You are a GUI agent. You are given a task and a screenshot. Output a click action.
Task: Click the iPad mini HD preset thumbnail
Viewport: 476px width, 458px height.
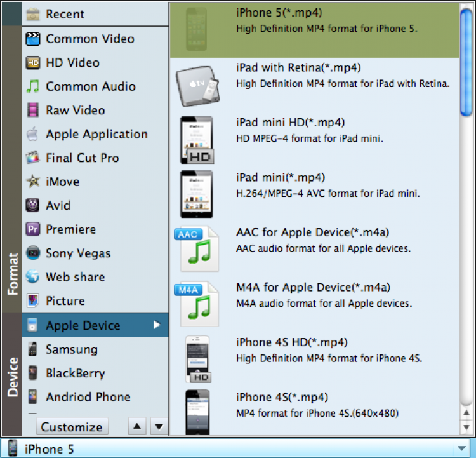pyautogui.click(x=197, y=140)
